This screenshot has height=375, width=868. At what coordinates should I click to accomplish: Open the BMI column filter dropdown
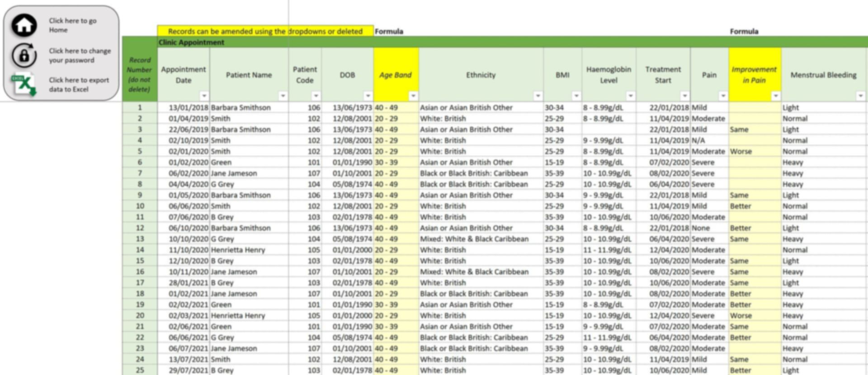pos(576,96)
